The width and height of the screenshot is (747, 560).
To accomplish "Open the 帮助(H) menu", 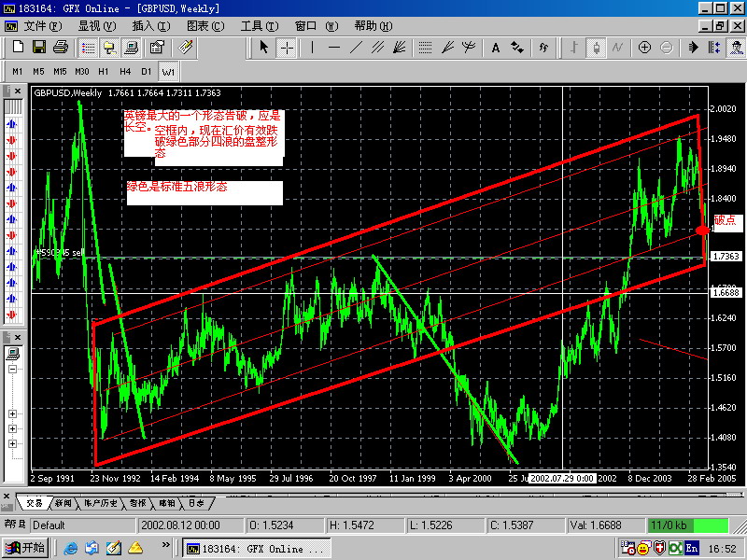I will tap(373, 26).
